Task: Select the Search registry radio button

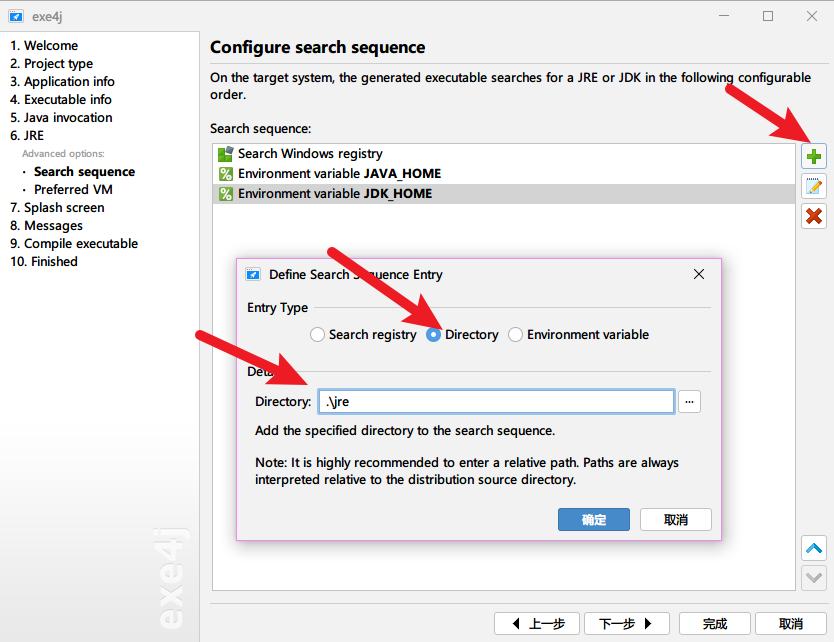Action: pos(318,335)
